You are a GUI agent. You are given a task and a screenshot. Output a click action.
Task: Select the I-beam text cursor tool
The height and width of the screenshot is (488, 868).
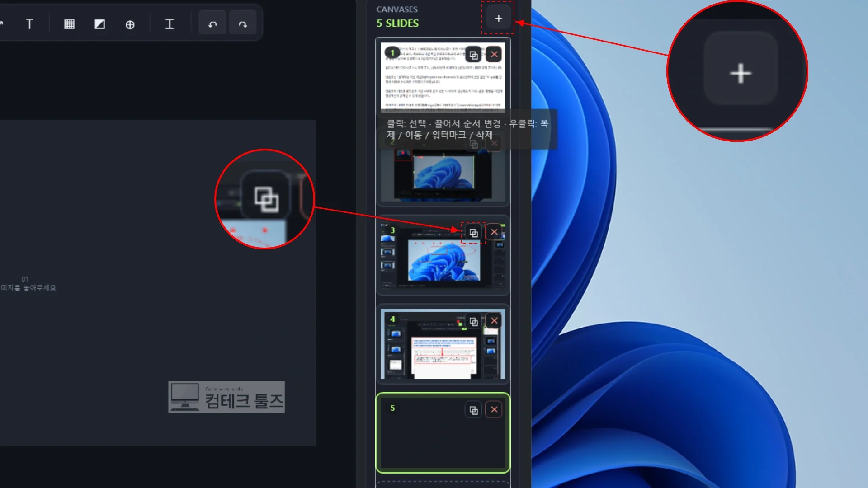click(170, 24)
